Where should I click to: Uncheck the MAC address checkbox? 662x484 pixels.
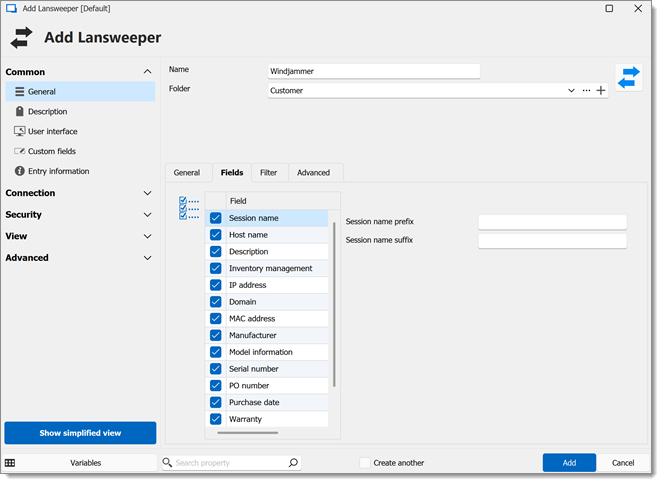tap(216, 318)
